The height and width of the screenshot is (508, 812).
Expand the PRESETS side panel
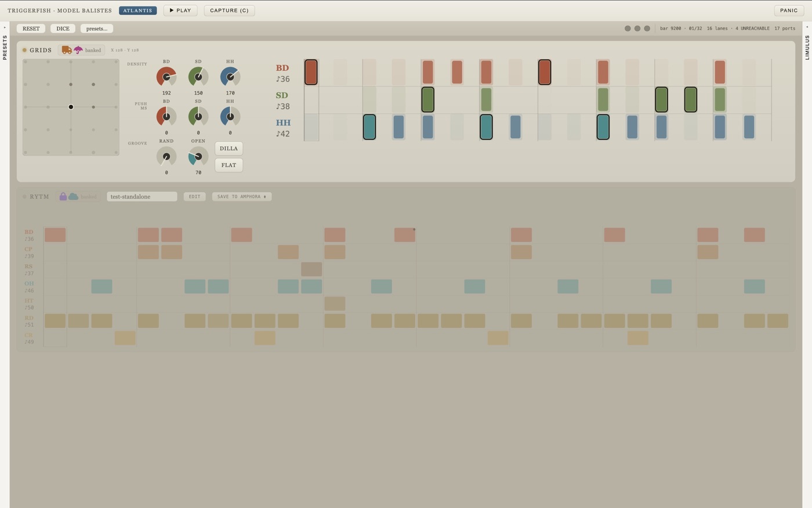[x=5, y=46]
